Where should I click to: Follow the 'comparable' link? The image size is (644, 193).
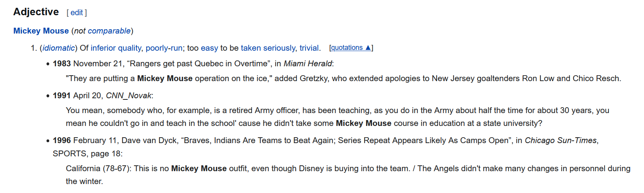pos(109,31)
